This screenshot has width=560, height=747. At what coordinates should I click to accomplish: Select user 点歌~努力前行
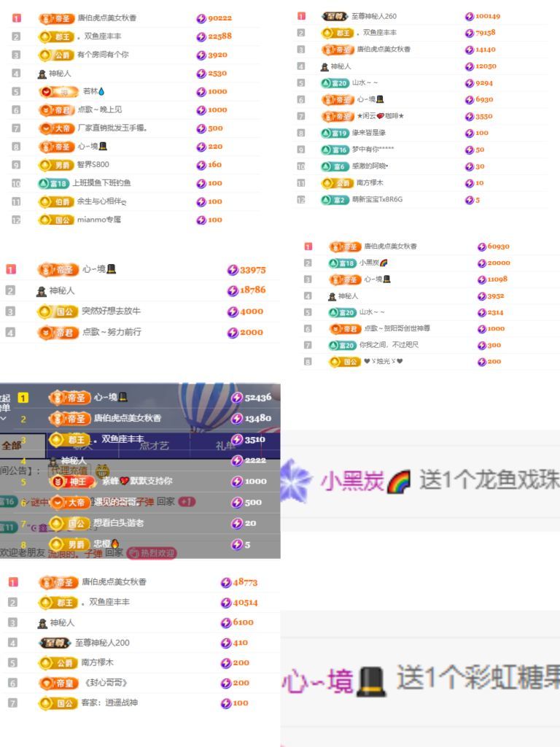pos(112,332)
